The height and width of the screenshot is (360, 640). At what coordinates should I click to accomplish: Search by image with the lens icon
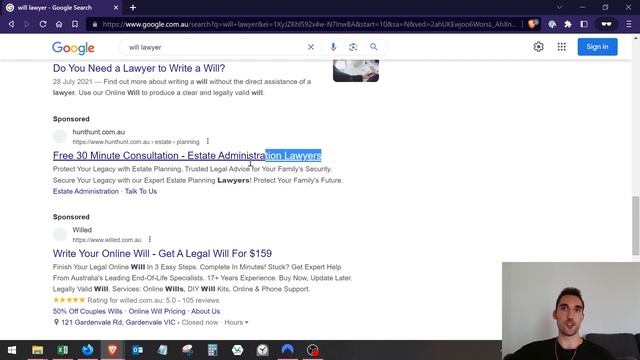click(x=353, y=47)
